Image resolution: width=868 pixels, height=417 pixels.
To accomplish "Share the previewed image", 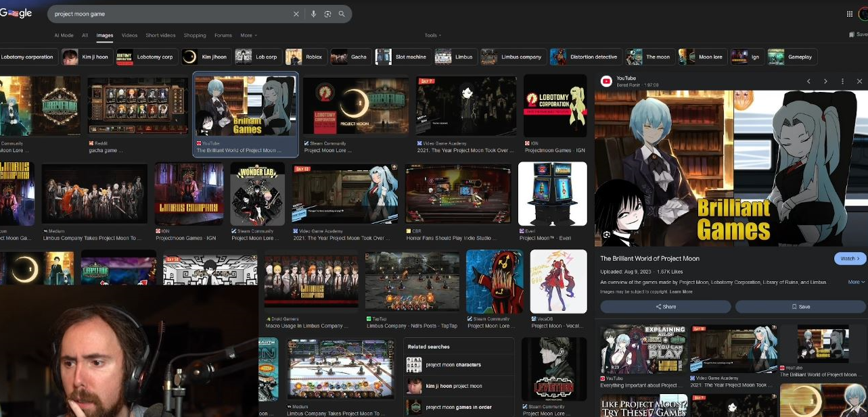I will [666, 307].
